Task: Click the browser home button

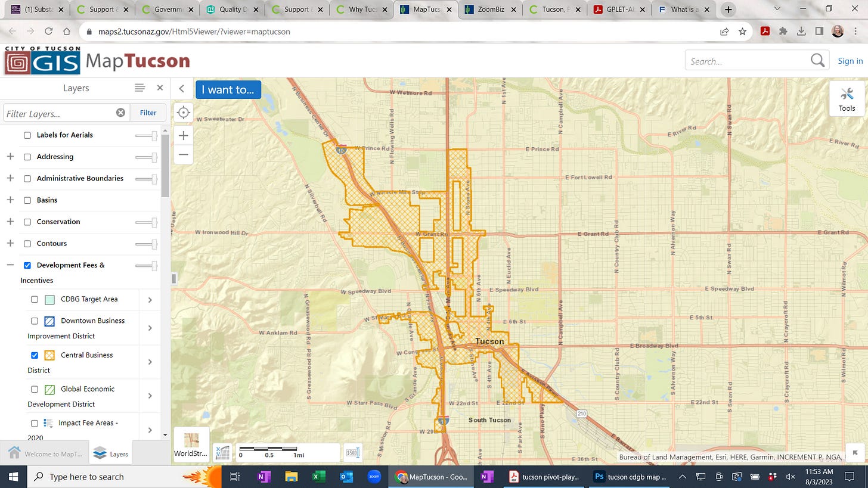Action: click(67, 32)
